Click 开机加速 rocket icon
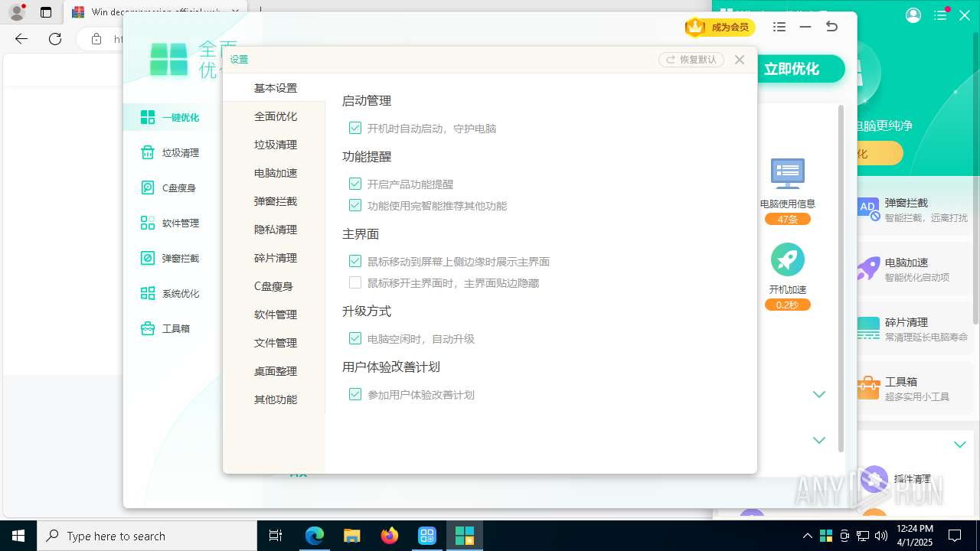The height and width of the screenshot is (551, 980). (787, 259)
